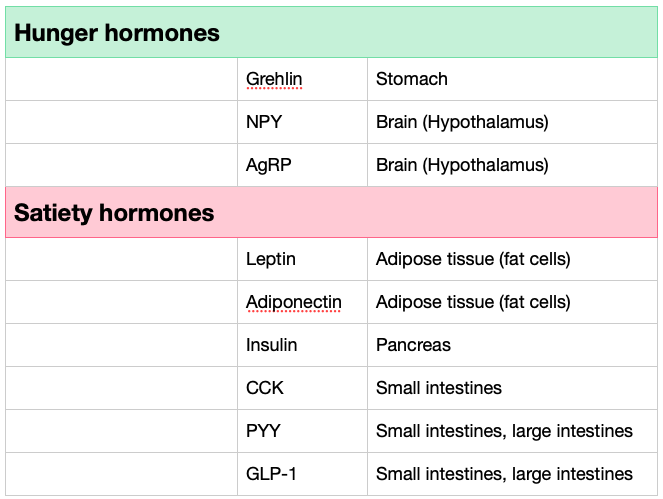Viewport: 663px width, 499px height.
Task: Select the NPY cell
Action: point(302,122)
